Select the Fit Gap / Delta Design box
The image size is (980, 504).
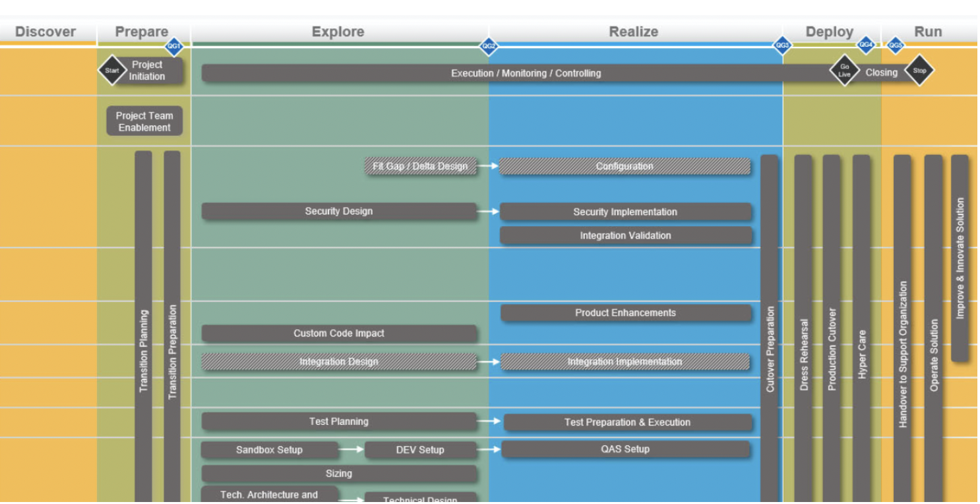[420, 166]
